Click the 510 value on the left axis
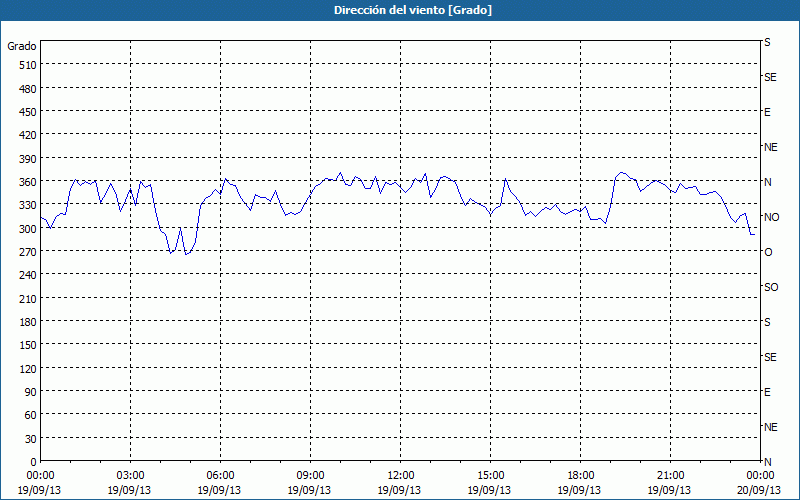The height and width of the screenshot is (500, 800). click(x=29, y=65)
